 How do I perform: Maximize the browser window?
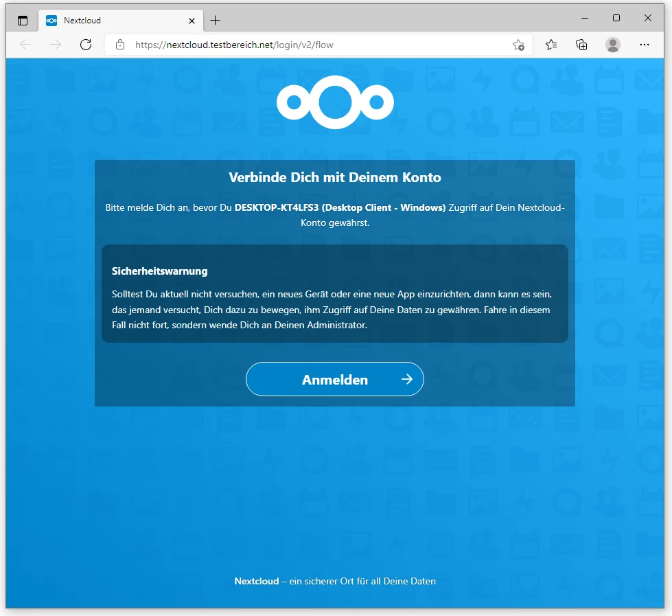point(616,18)
